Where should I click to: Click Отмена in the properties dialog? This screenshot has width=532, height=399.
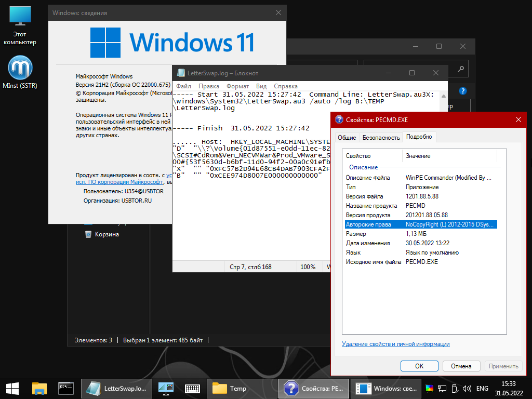pos(461,366)
